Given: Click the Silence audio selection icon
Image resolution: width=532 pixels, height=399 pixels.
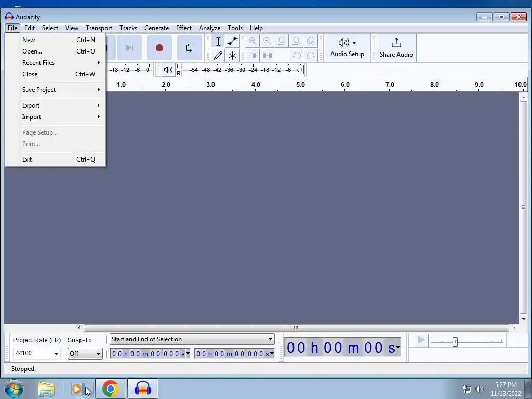Looking at the screenshot, I should point(268,55).
